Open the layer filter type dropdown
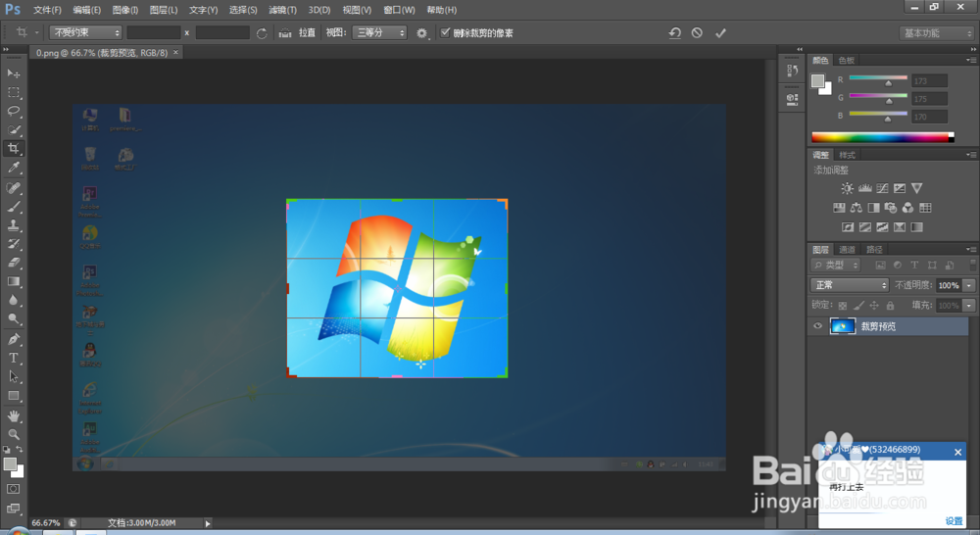This screenshot has width=980, height=535. 836,266
